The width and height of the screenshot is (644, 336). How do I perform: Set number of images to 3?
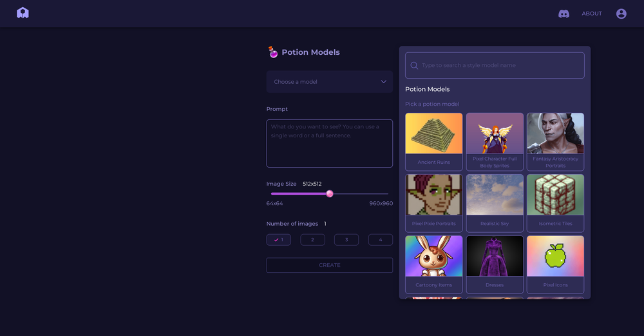(346, 240)
